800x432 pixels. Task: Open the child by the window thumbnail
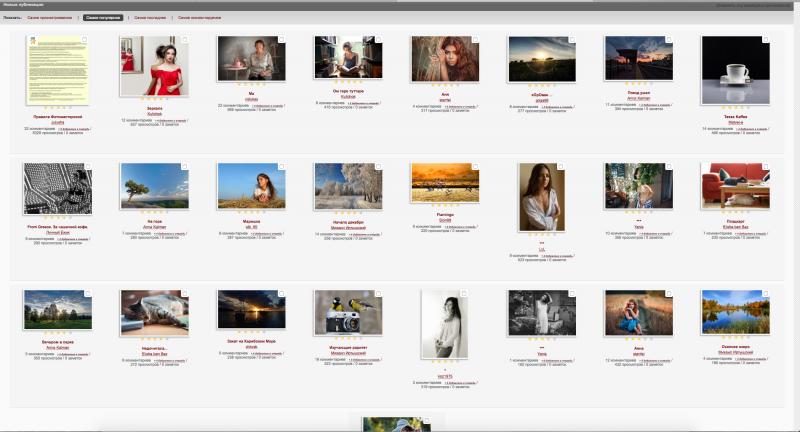coord(639,186)
